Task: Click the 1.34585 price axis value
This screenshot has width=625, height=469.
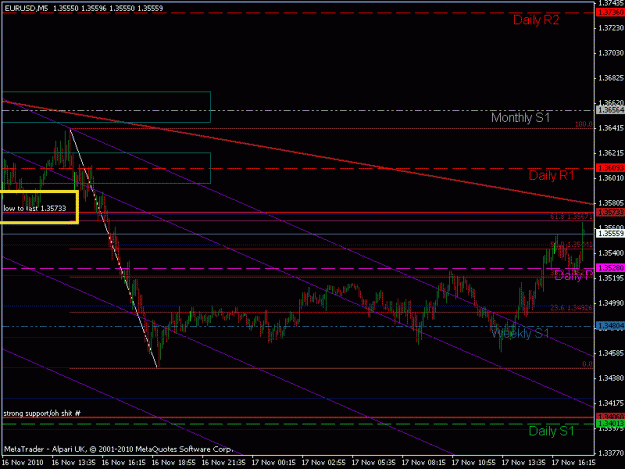Action: point(611,353)
